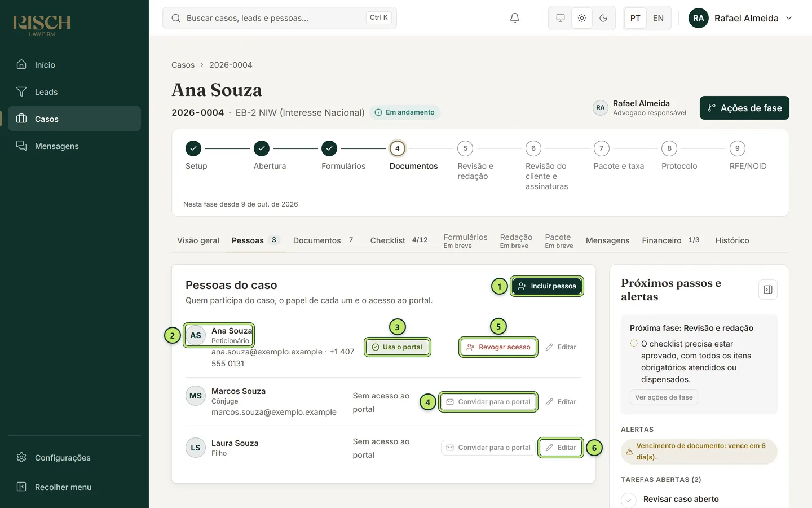Select the light theme sun icon
The width and height of the screenshot is (812, 508).
[x=582, y=18]
